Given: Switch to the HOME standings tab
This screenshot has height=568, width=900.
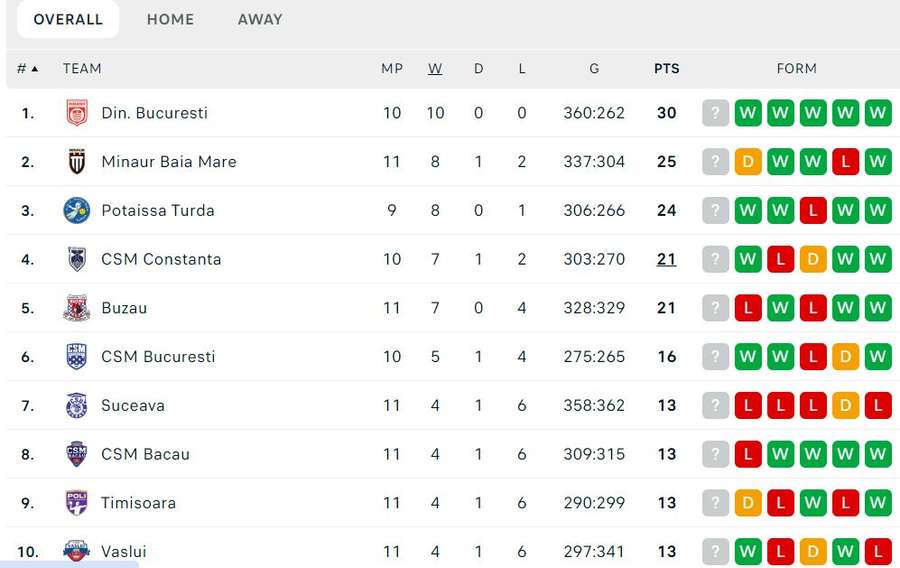Looking at the screenshot, I should point(170,20).
